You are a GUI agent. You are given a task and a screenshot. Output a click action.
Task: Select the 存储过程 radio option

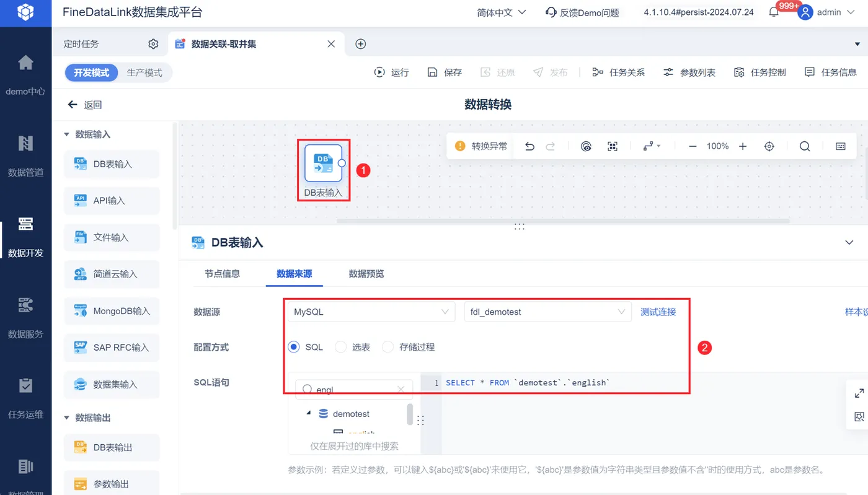tap(387, 347)
